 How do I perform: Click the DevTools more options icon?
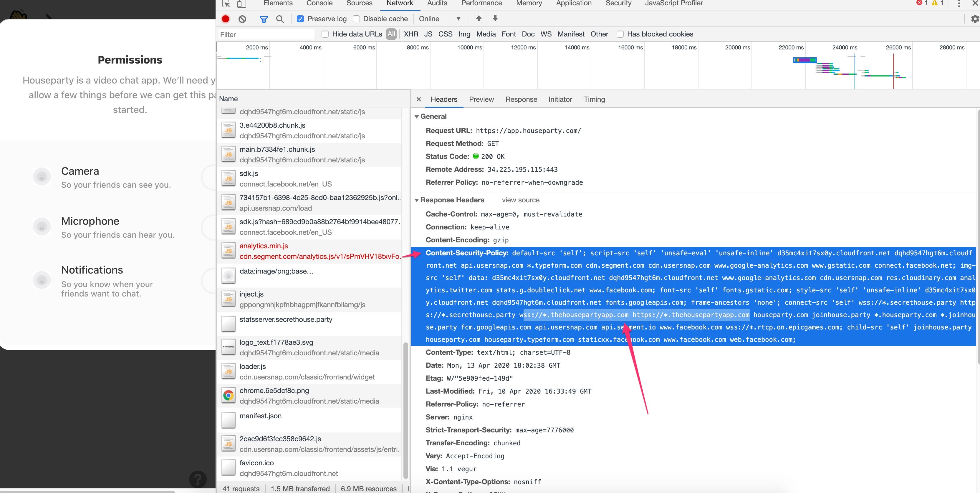coord(959,4)
